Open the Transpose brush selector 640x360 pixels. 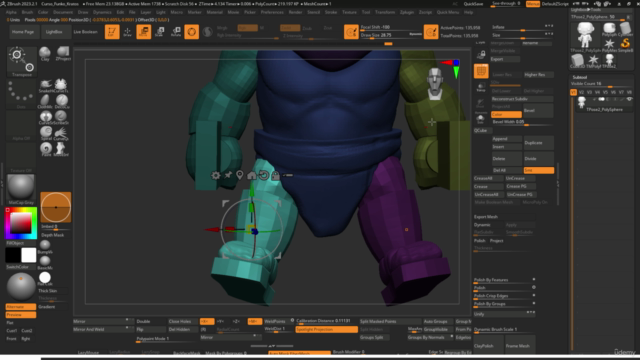(22, 62)
